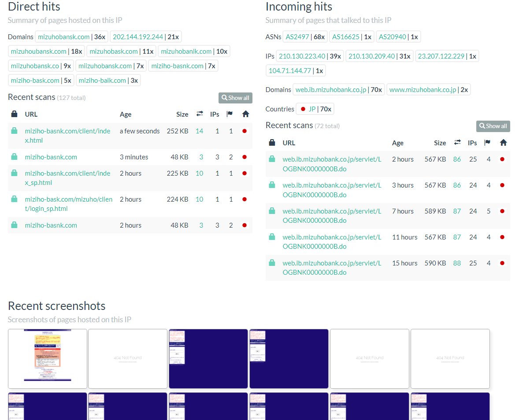This screenshot has height=420, width=519.
Task: Click green lock icon beside miziho-basnk.com/client/index.html
Action: click(14, 131)
